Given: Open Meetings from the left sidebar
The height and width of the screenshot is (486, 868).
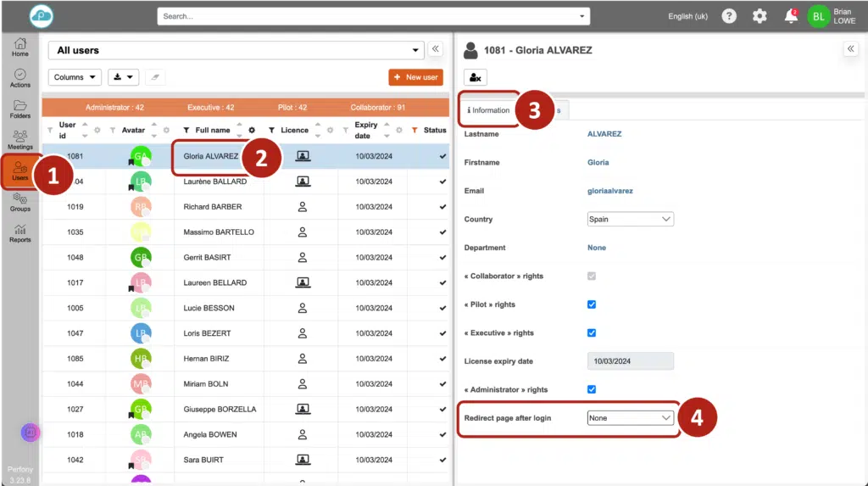Looking at the screenshot, I should [x=19, y=140].
